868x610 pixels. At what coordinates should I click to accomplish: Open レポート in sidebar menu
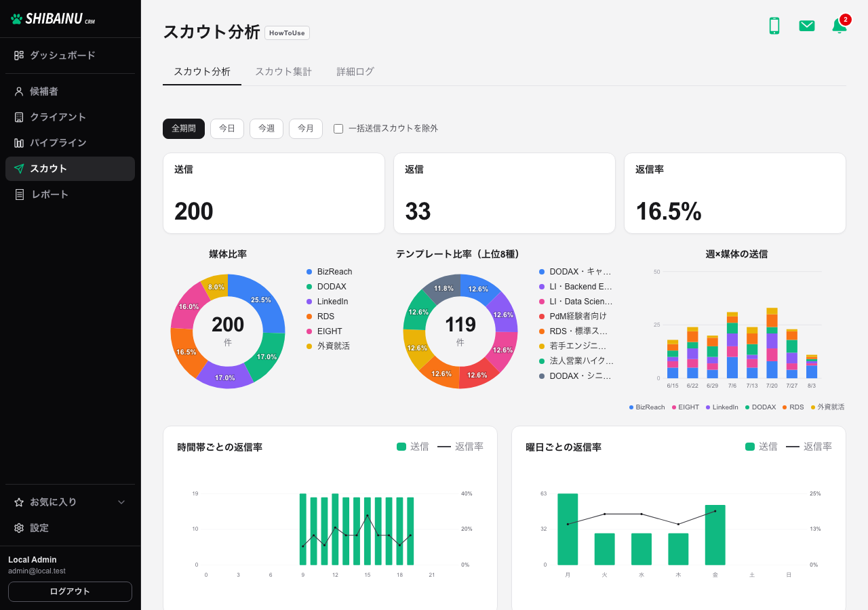tap(70, 195)
